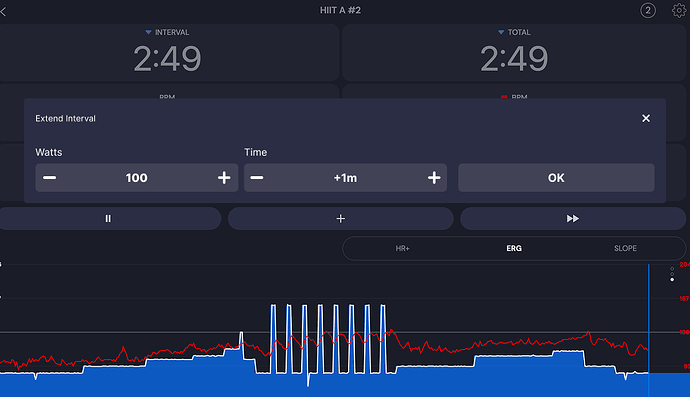
Task: Click the blue position marker on chart
Action: 649,330
